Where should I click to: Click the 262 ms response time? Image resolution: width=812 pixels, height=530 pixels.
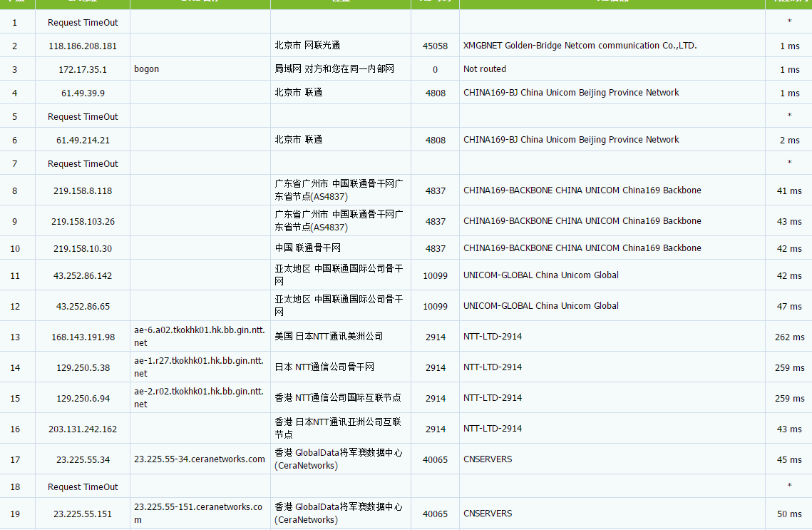point(789,337)
